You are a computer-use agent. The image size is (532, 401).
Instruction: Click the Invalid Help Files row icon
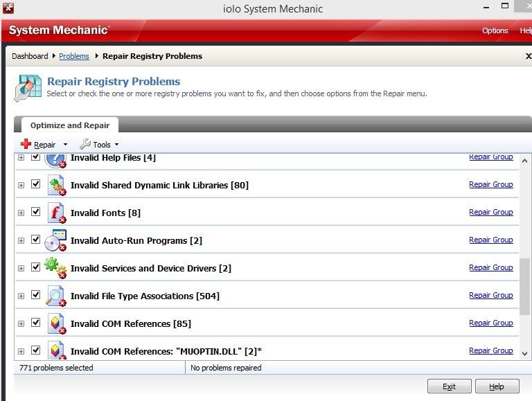click(55, 160)
